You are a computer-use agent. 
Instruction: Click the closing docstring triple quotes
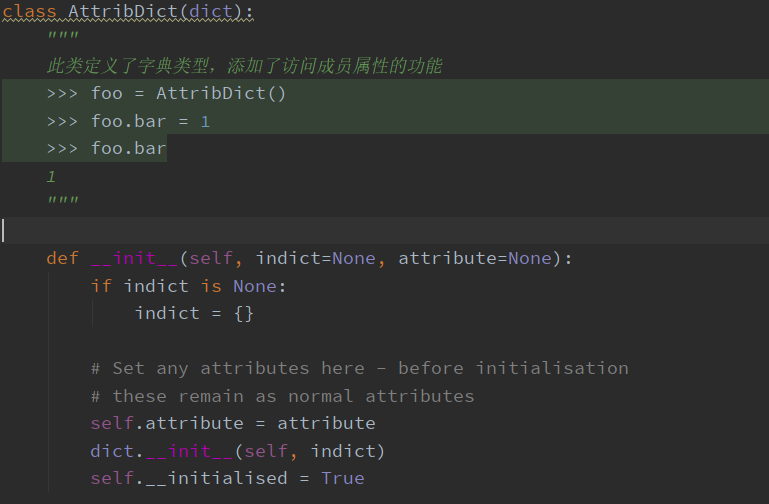point(62,203)
